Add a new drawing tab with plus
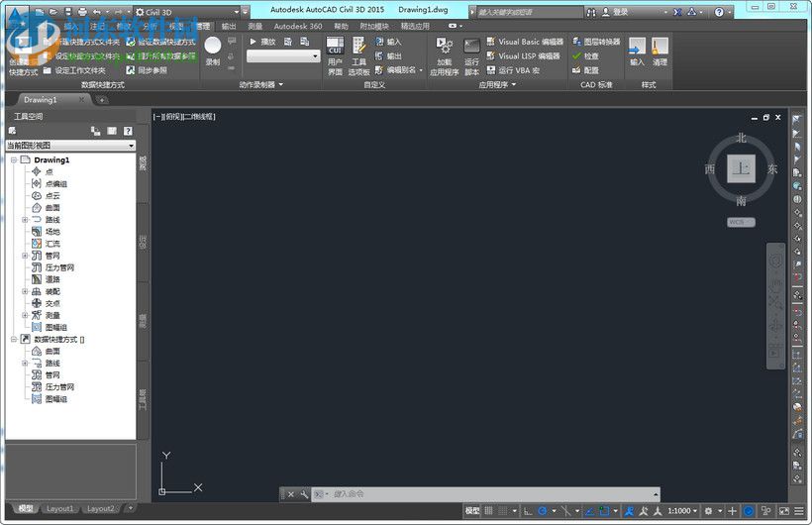Screen dimensions: 812x525 coord(102,100)
